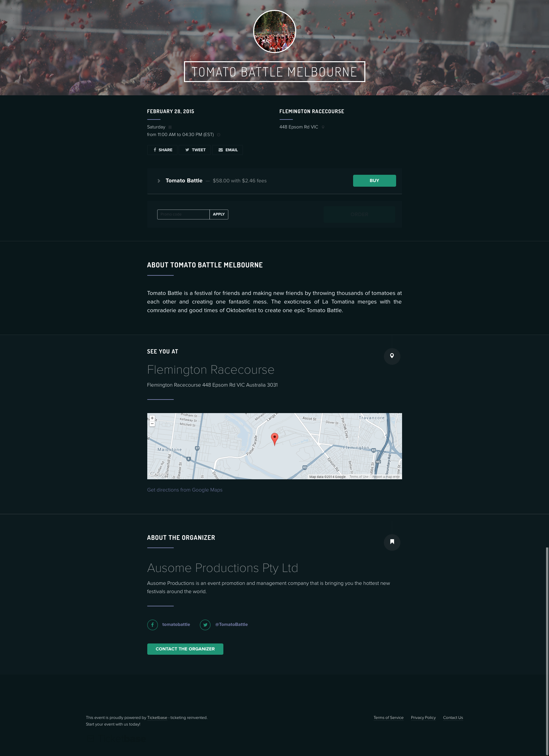Open Get directions from Google Maps link

[185, 490]
